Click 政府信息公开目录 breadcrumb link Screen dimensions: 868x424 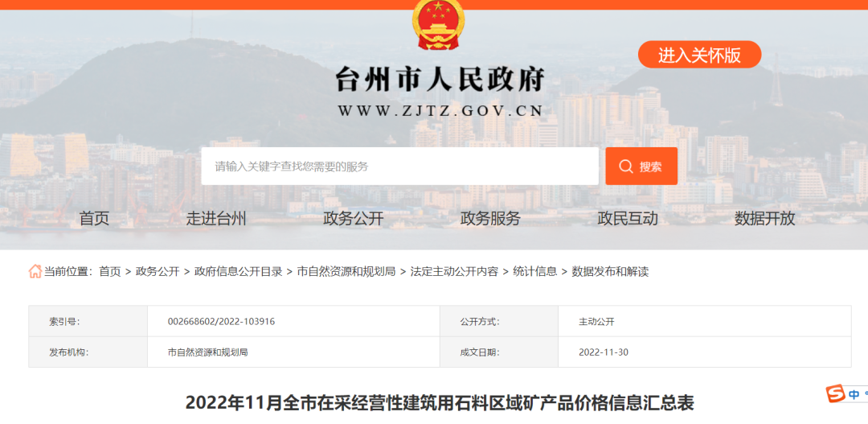[238, 271]
